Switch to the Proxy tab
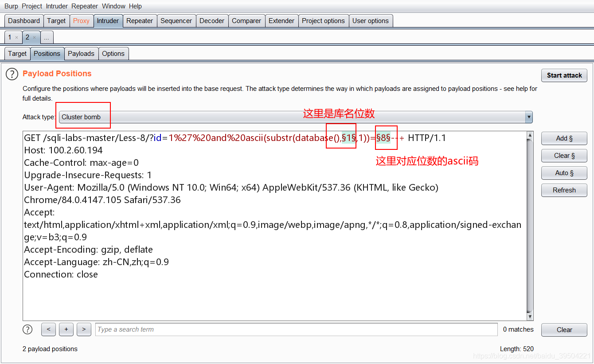Image resolution: width=594 pixels, height=364 pixels. 81,21
